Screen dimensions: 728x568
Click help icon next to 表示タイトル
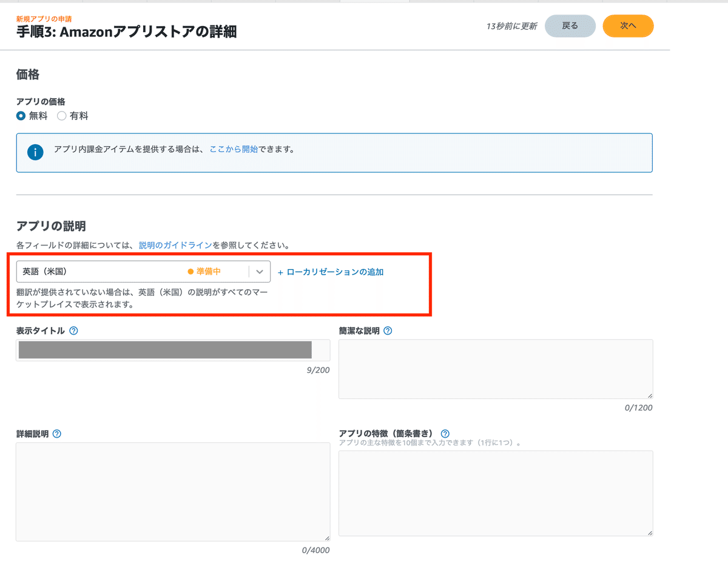tap(74, 331)
